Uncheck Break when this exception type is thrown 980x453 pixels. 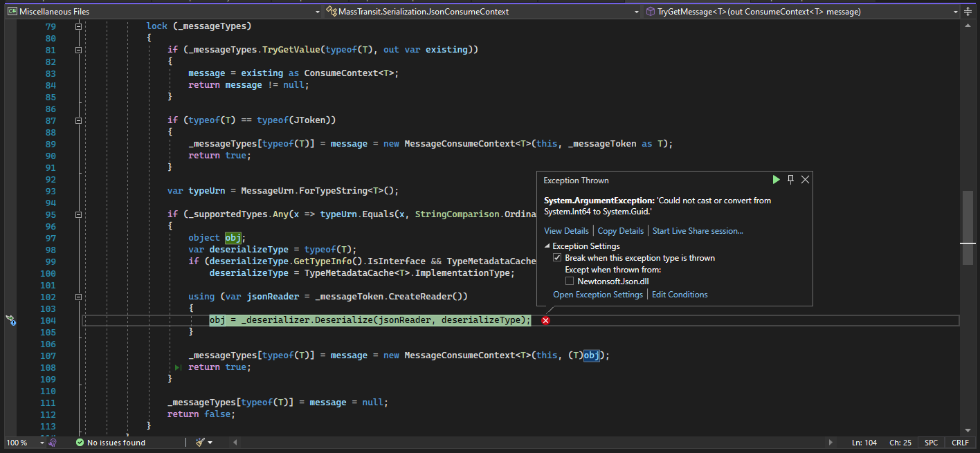point(557,258)
